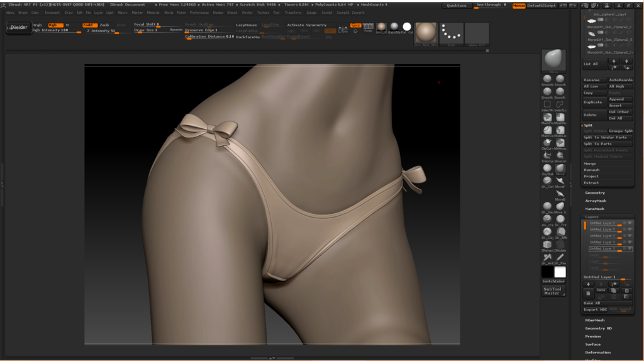Image resolution: width=644 pixels, height=361 pixels.
Task: Open the Preferences menu
Action: tap(199, 13)
